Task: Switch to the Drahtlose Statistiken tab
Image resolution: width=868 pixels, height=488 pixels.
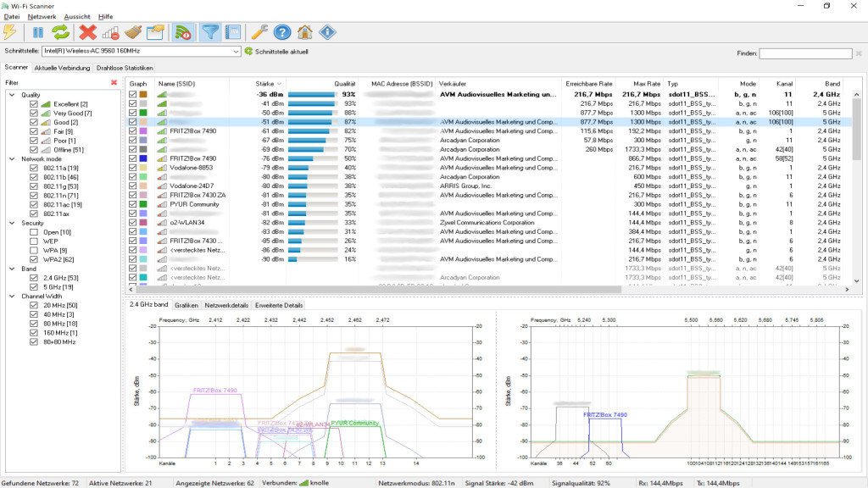Action: point(125,68)
